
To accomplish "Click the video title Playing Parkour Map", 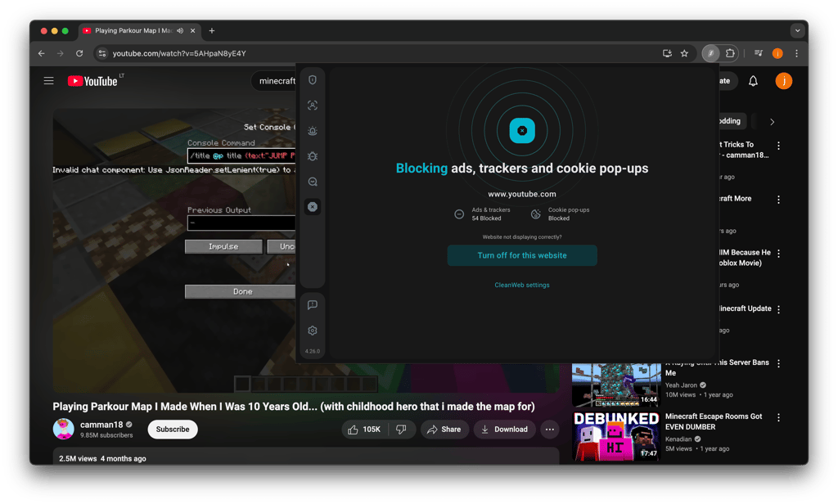I will pyautogui.click(x=294, y=406).
